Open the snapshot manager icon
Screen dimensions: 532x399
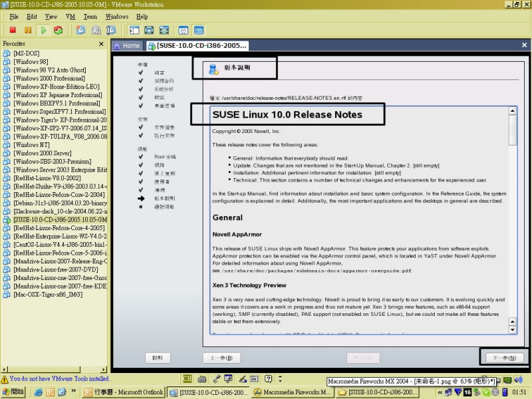111,30
